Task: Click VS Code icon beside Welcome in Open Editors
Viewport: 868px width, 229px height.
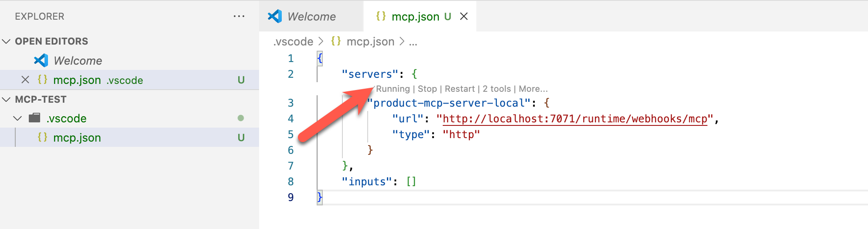Action: [x=41, y=61]
